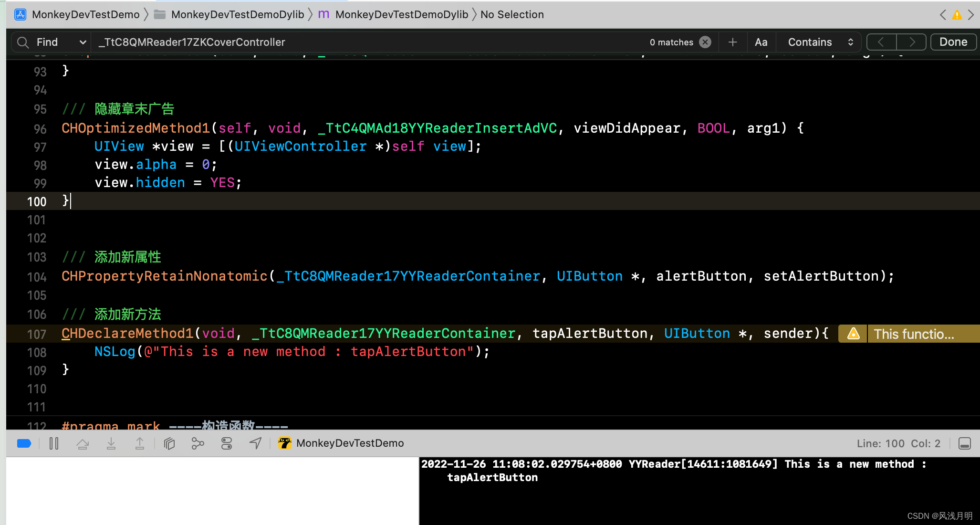The width and height of the screenshot is (980, 525).
Task: Hide the debug area panel
Action: pos(964,443)
